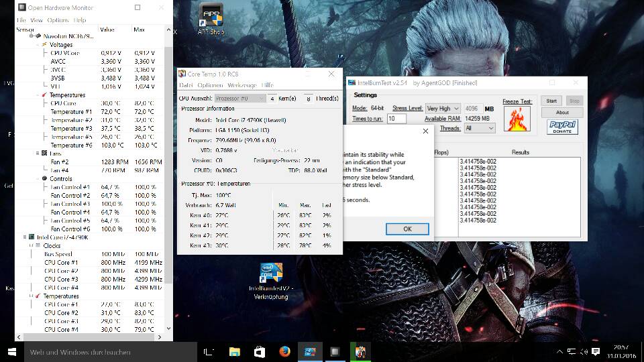Screen dimensions: 644x362
Task: Collapse the Nuvoton NCT679 node
Action: pyautogui.click(x=32, y=36)
